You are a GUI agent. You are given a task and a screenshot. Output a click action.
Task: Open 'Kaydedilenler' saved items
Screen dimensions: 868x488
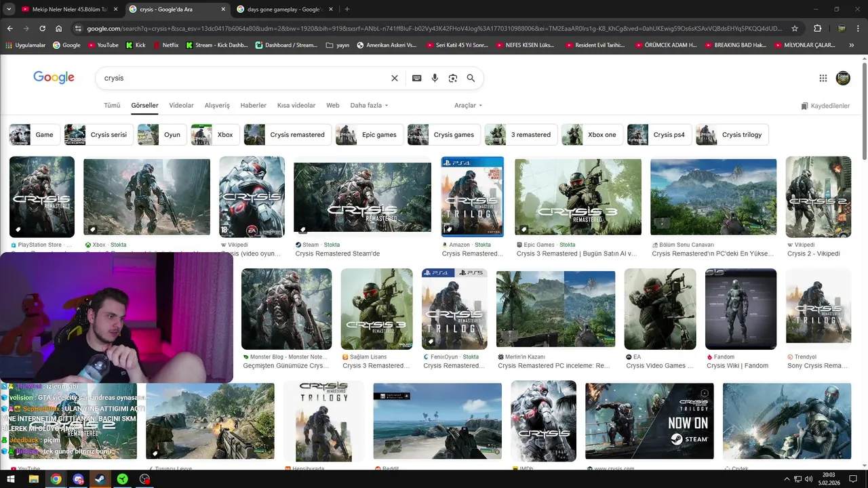click(x=825, y=106)
